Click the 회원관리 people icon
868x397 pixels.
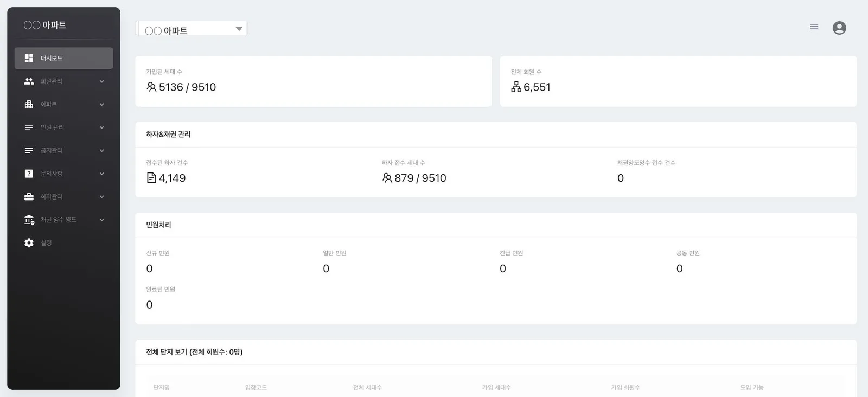tap(29, 81)
